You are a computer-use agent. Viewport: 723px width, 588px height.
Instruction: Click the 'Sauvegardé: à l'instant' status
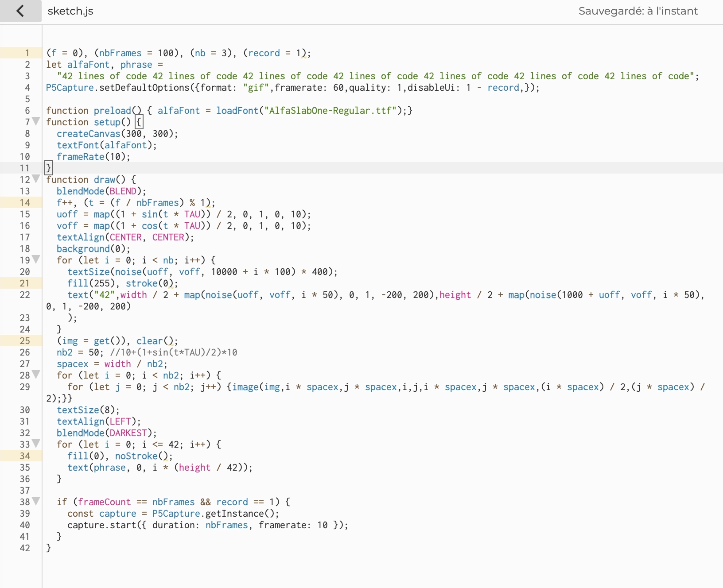[638, 11]
